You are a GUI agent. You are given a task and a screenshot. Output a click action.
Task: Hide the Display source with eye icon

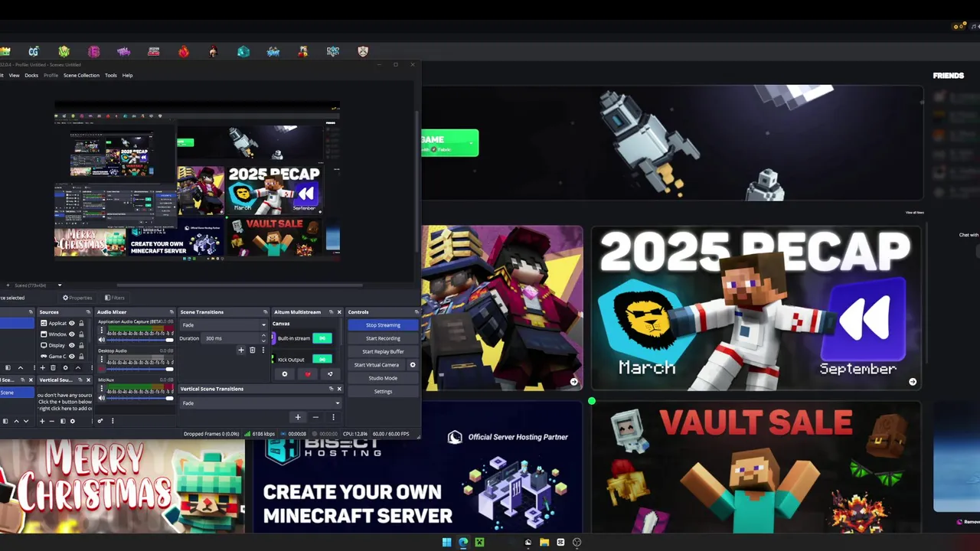(72, 345)
